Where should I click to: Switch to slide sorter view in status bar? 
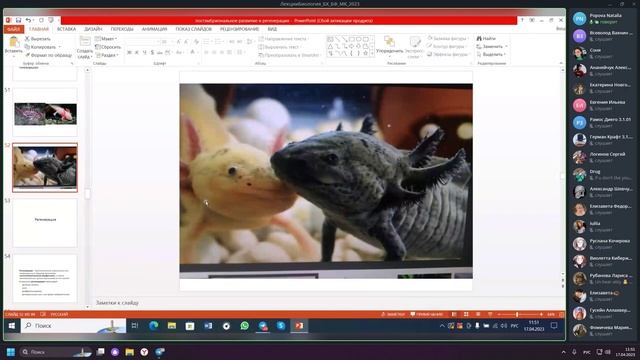click(x=466, y=314)
